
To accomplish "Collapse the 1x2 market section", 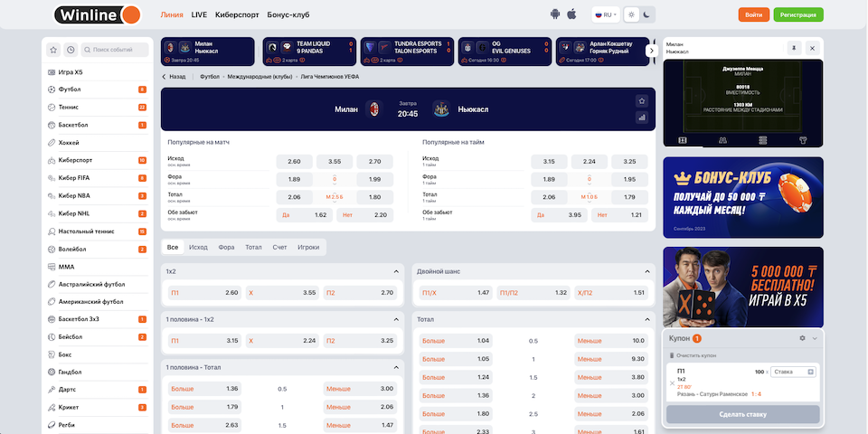I will coord(396,271).
